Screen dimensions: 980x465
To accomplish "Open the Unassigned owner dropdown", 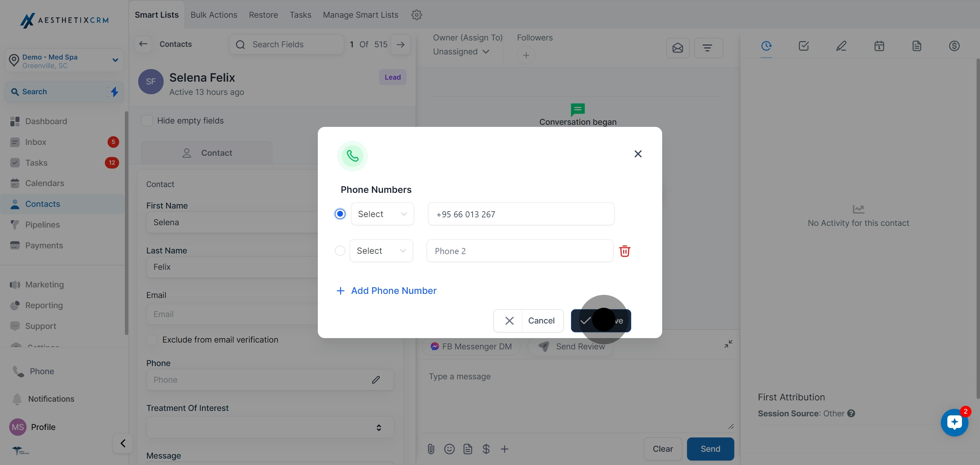I will [x=461, y=52].
